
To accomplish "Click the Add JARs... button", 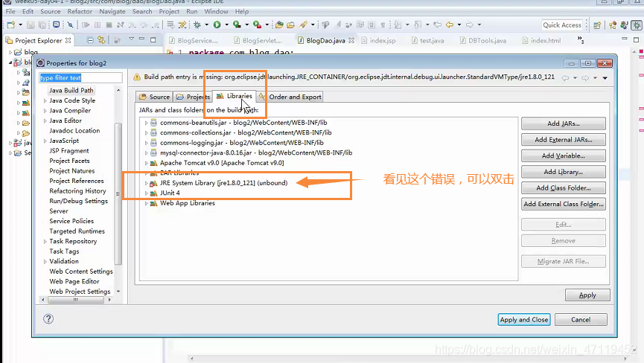I will tap(564, 123).
